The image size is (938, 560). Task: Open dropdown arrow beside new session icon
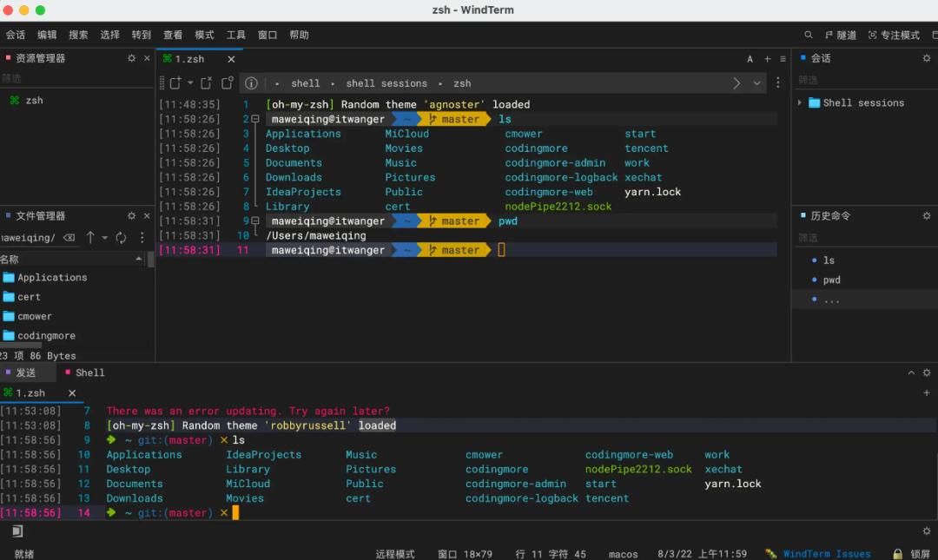click(x=190, y=83)
